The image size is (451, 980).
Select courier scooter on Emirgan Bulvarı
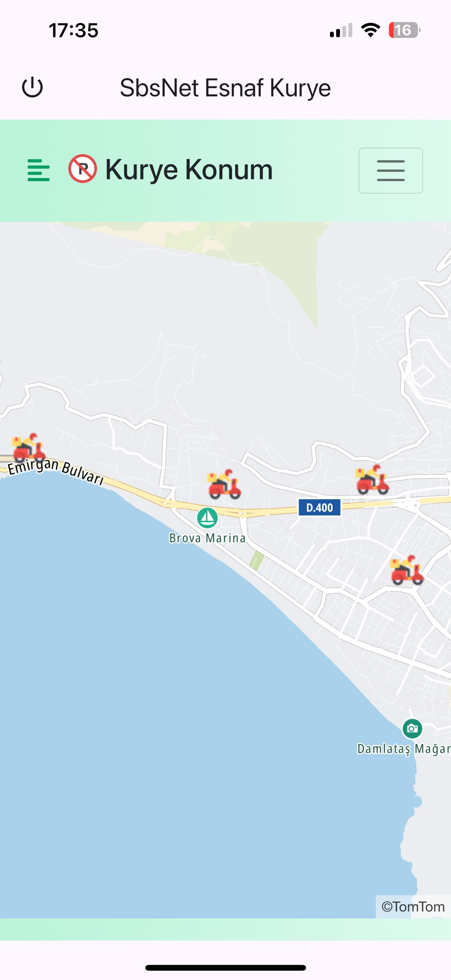[28, 447]
